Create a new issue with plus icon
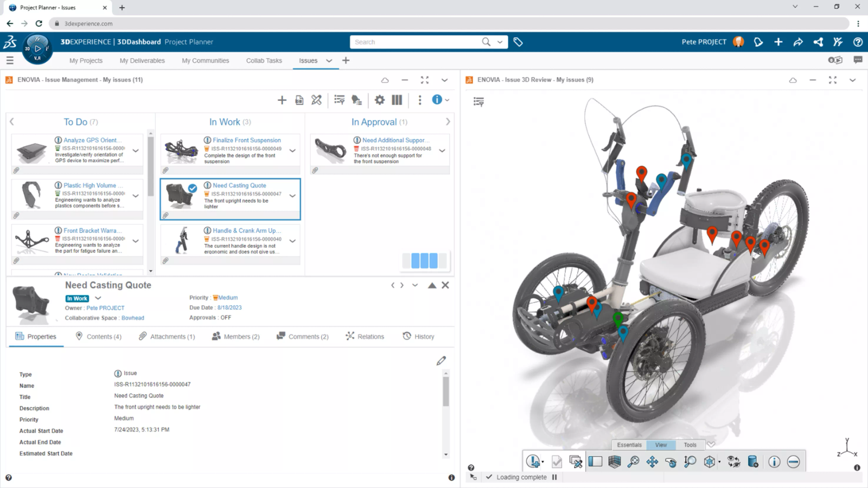Screen dimensions: 868x488 coord(282,100)
